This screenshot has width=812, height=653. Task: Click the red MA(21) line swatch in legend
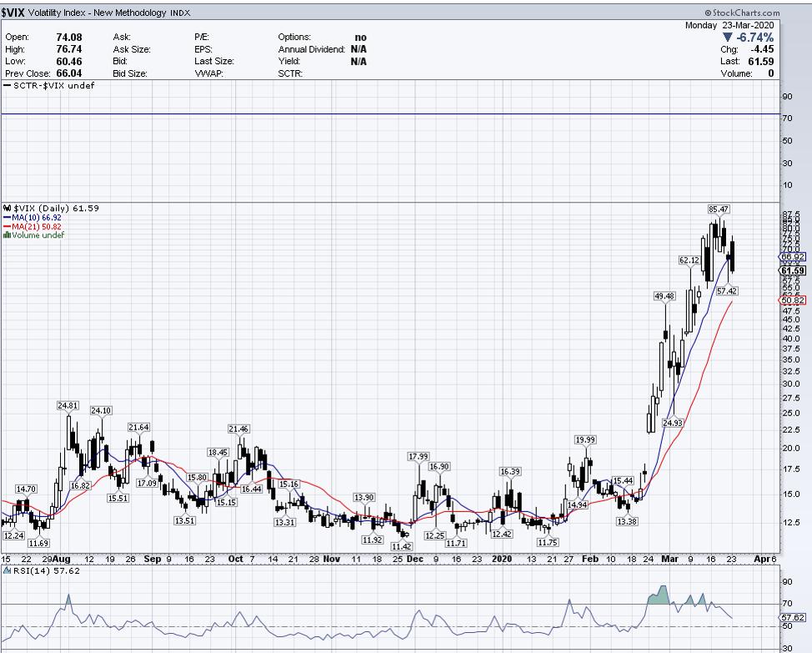pos(7,226)
